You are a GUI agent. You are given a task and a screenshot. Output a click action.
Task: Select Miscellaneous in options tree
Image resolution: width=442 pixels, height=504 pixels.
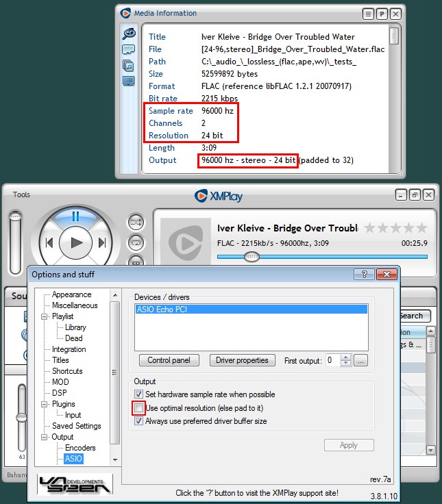[x=75, y=305]
